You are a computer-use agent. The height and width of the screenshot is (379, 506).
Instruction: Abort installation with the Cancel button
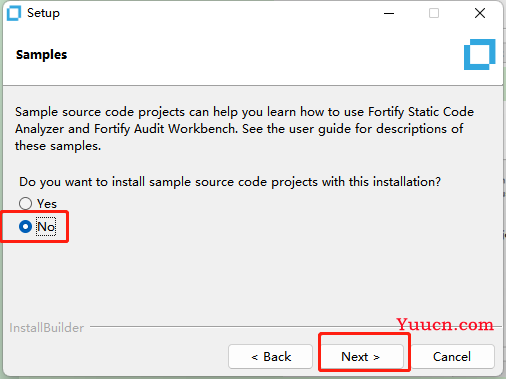click(x=452, y=356)
